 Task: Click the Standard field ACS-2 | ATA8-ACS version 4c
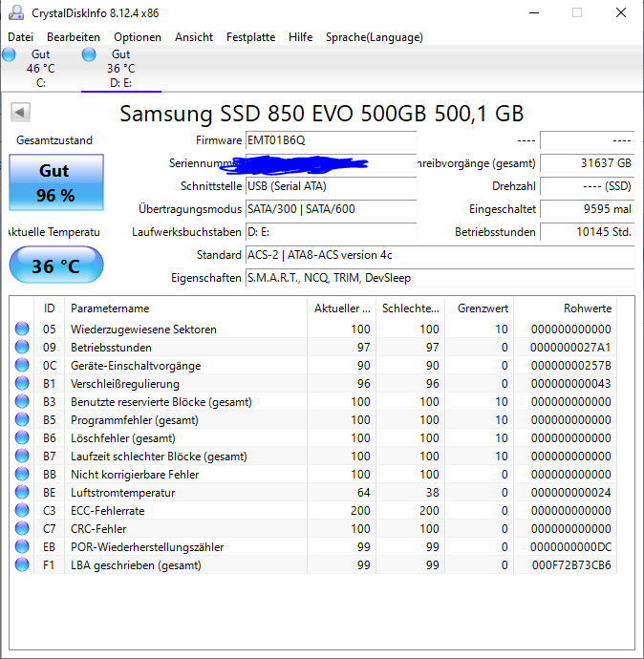[440, 255]
